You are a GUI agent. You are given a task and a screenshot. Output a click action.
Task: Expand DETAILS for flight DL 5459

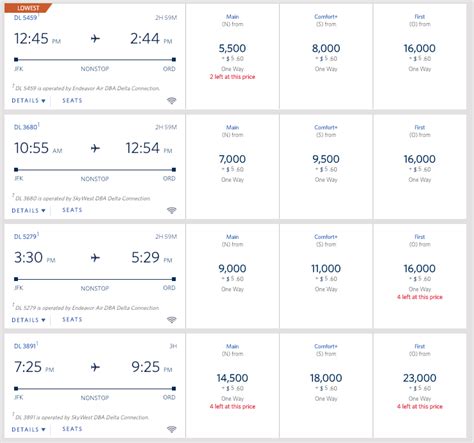(x=28, y=101)
